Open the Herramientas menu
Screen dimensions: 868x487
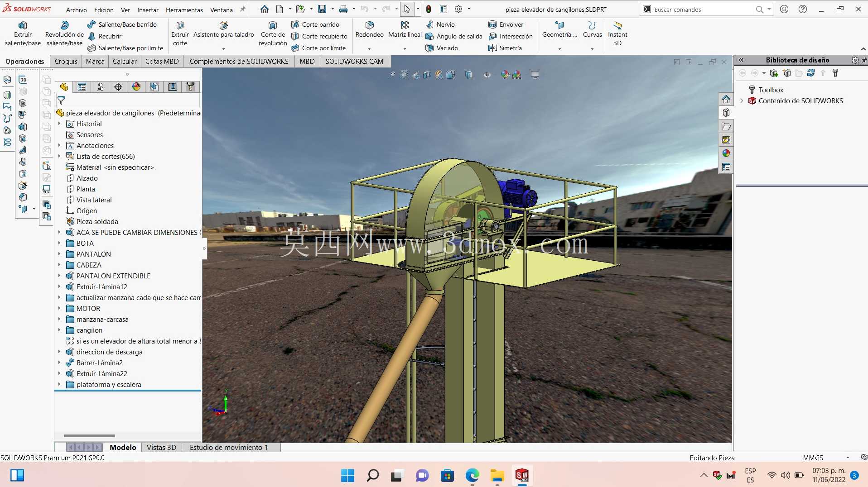pyautogui.click(x=184, y=10)
